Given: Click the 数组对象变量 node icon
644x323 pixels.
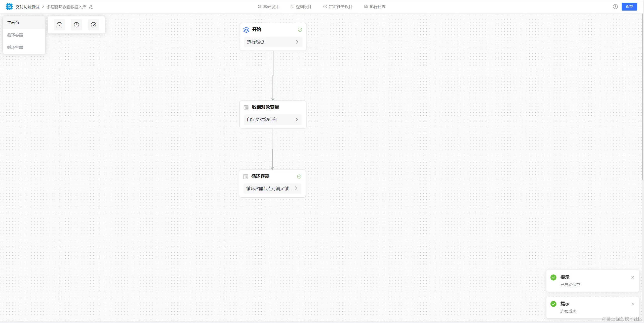Looking at the screenshot, I should [246, 108].
